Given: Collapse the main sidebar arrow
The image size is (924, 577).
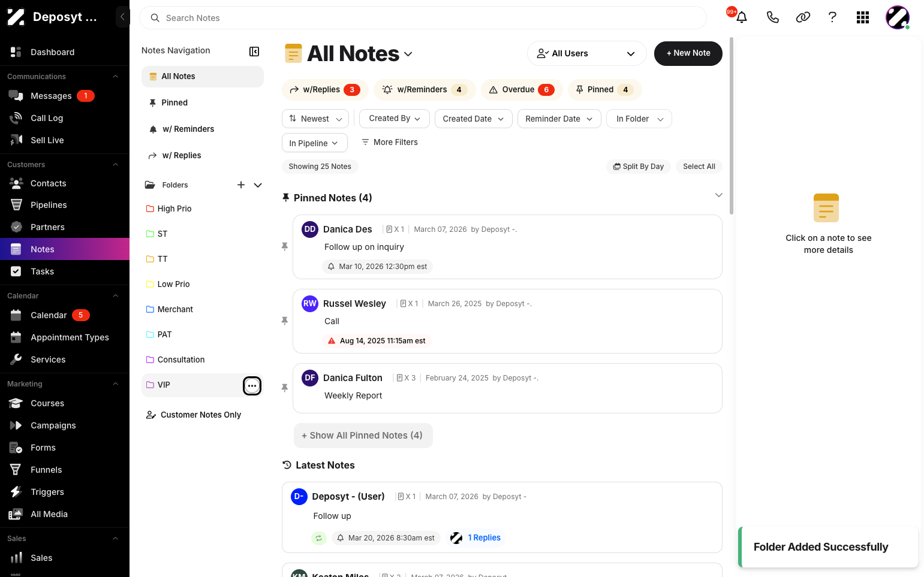Looking at the screenshot, I should (122, 17).
